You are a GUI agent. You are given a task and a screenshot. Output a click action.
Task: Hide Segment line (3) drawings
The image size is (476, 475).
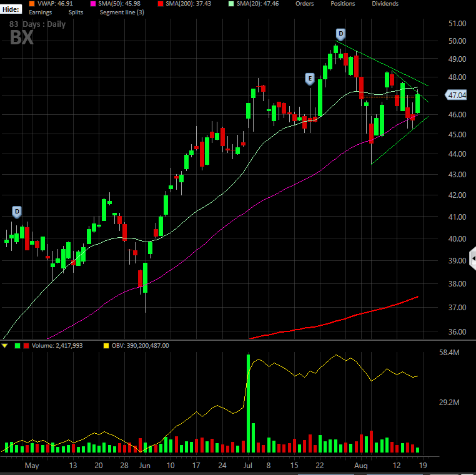[x=122, y=12]
